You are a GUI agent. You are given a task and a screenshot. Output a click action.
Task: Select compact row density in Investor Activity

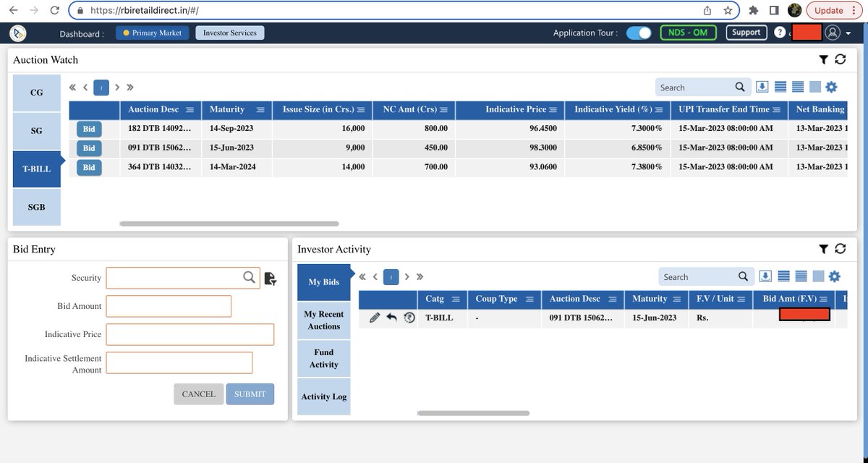pyautogui.click(x=783, y=276)
